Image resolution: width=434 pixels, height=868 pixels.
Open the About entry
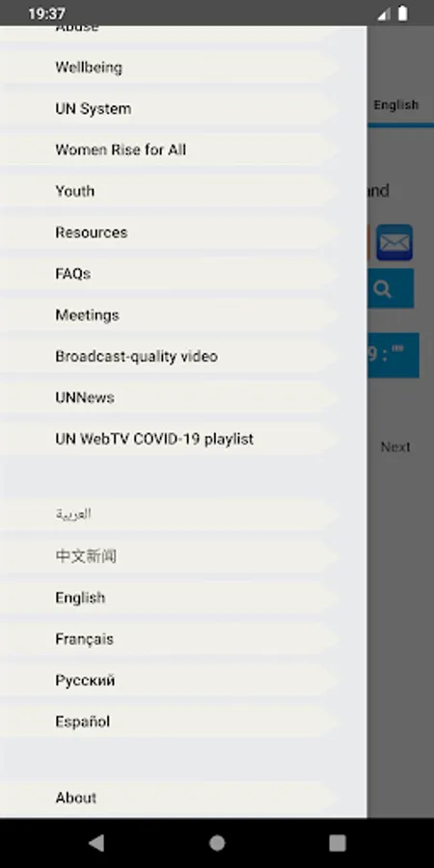point(169,798)
